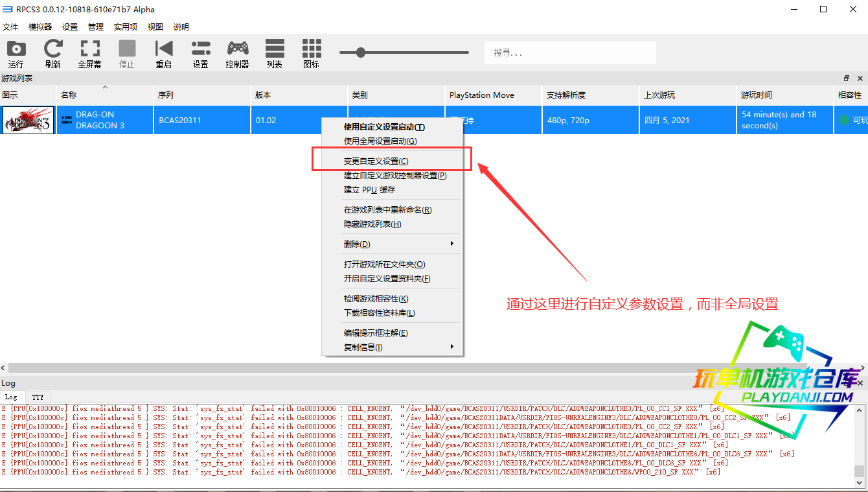This screenshot has height=492, width=868.
Task: Click the 刷新 refresh icon
Action: pos(53,53)
